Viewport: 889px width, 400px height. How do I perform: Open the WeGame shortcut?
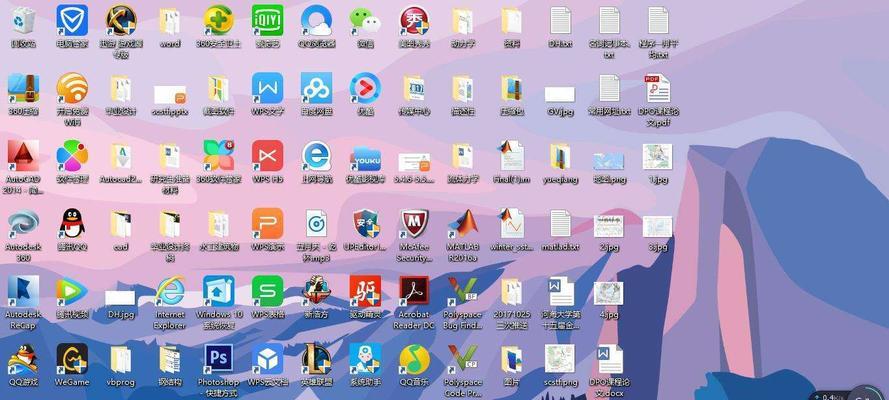tap(72, 359)
